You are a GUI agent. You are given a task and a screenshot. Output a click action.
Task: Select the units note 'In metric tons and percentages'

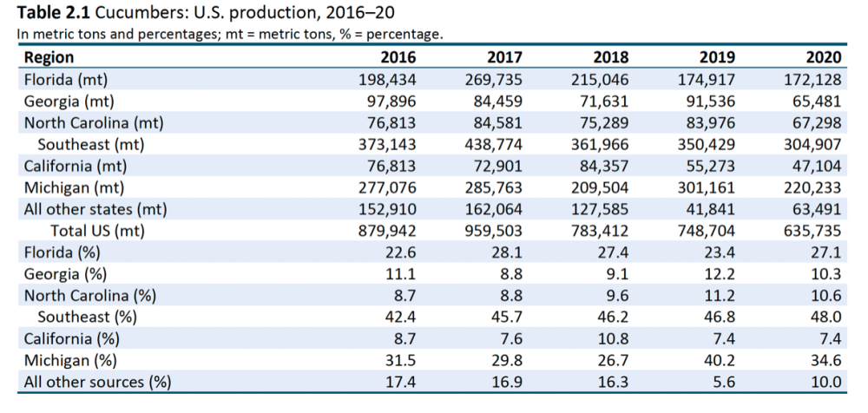(118, 34)
